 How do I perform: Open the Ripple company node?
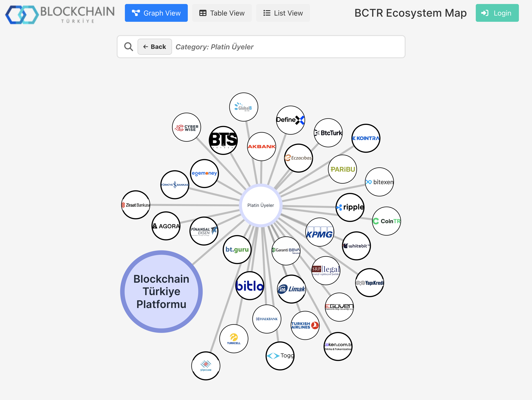(x=350, y=207)
